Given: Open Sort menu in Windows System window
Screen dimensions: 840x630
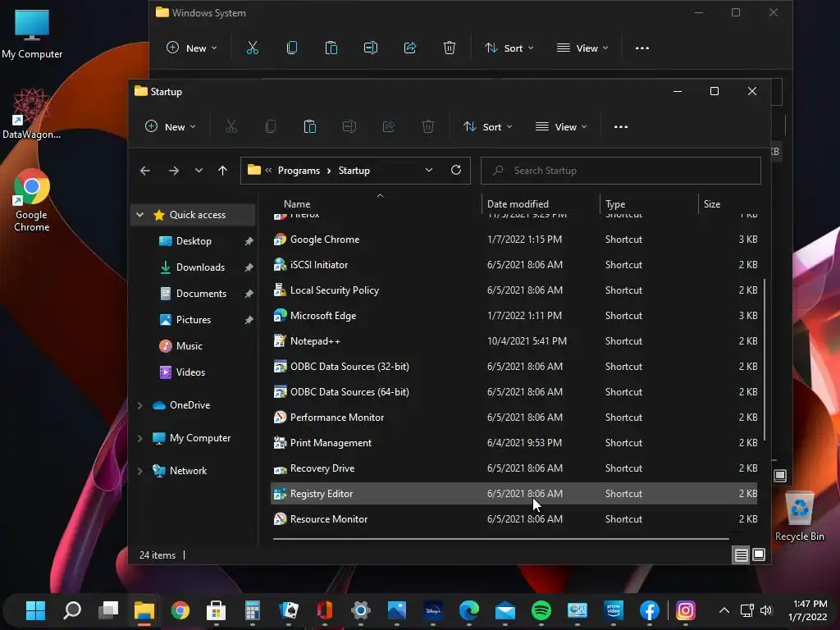Looking at the screenshot, I should [509, 48].
